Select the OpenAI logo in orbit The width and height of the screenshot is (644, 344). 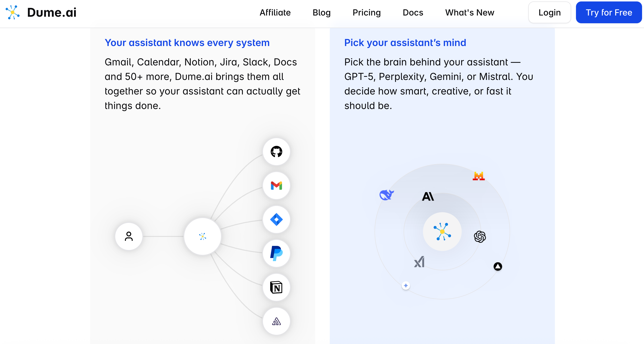(x=480, y=236)
